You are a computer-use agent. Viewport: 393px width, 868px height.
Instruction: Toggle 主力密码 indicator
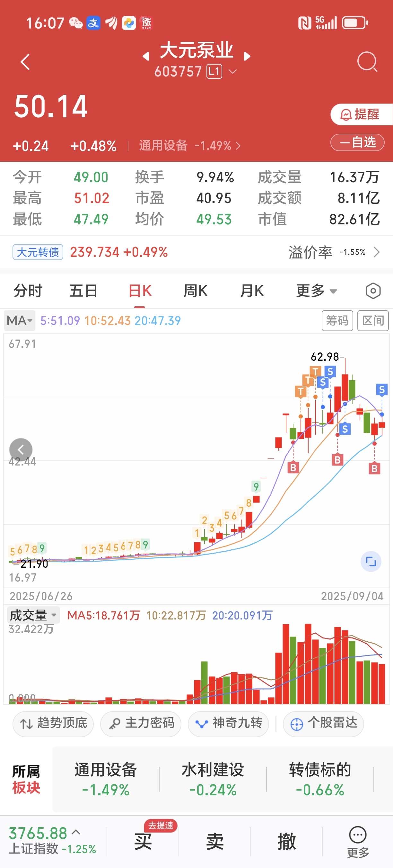[x=141, y=724]
